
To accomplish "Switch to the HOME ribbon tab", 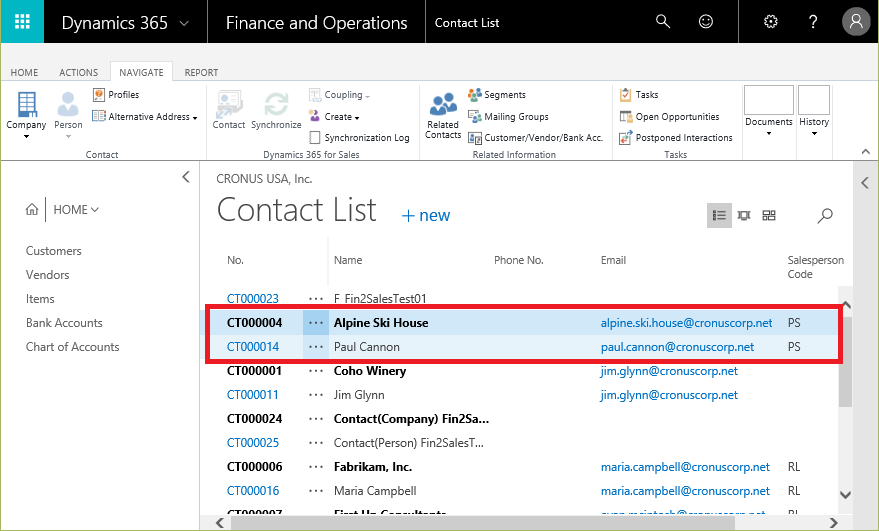I will (25, 72).
